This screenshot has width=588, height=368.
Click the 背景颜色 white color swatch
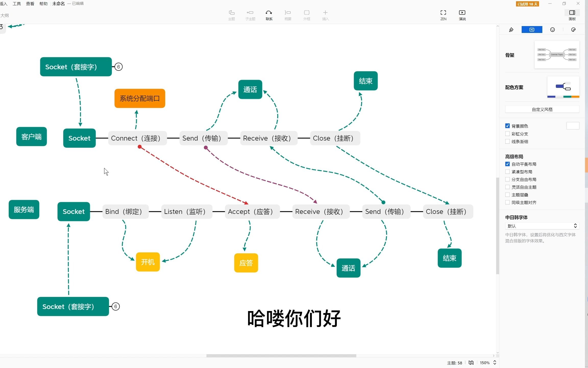[573, 126]
